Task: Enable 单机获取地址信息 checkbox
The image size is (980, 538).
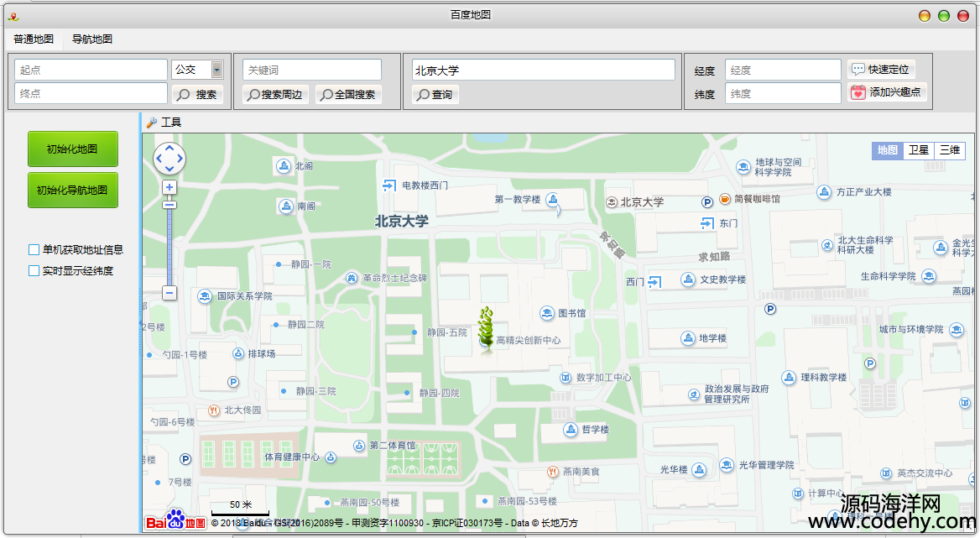Action: [x=34, y=250]
